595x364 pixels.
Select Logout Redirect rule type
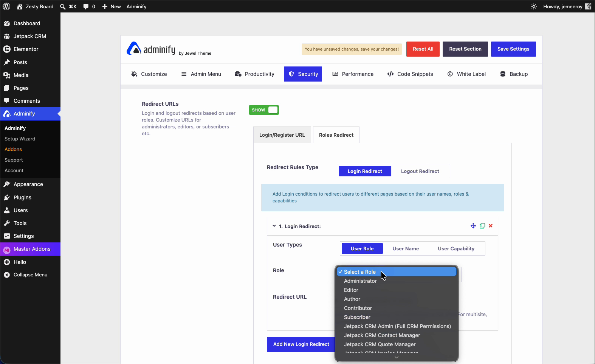click(x=420, y=171)
